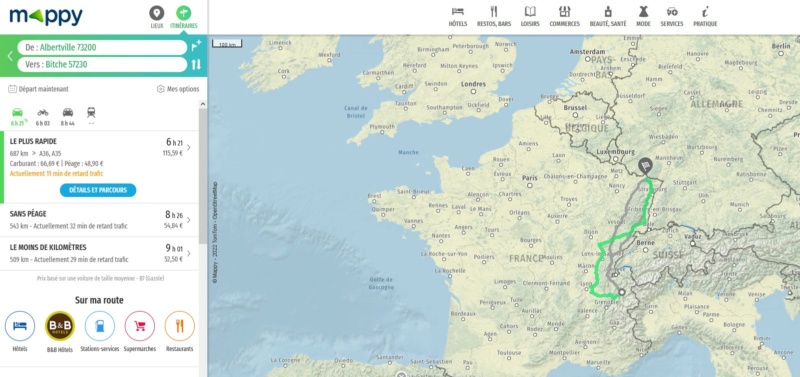Select the train transport mode
This screenshot has width=800, height=377.
[91, 116]
